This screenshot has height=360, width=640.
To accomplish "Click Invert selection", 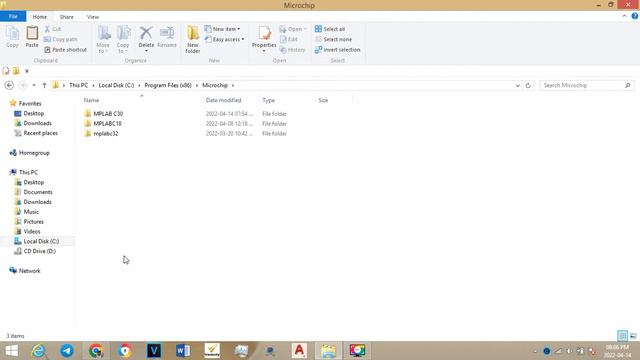I will pyautogui.click(x=338, y=49).
